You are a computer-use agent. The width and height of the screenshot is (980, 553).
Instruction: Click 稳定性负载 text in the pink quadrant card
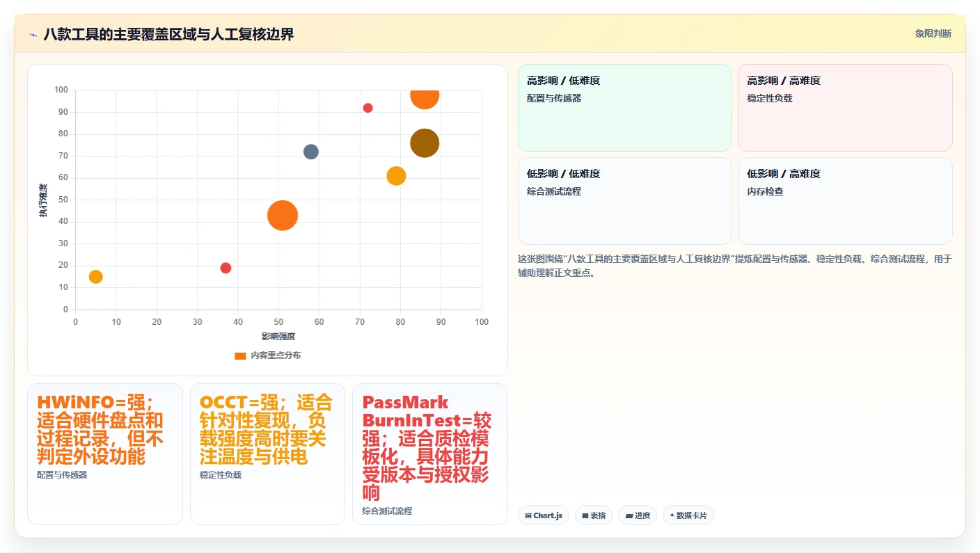click(770, 98)
